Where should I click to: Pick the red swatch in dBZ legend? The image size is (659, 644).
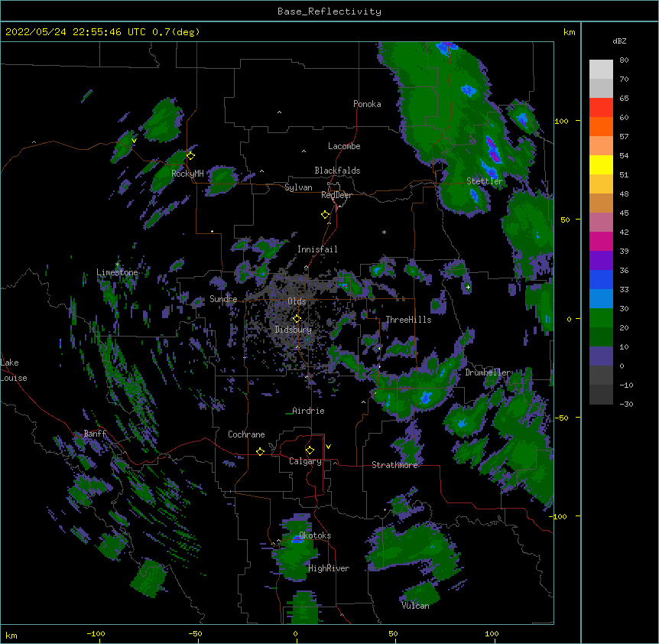coord(601,108)
